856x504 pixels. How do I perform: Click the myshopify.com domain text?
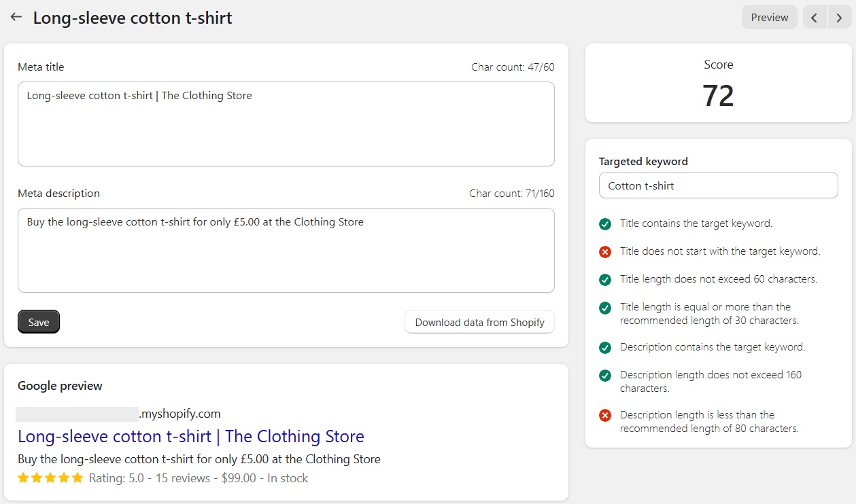pyautogui.click(x=179, y=413)
